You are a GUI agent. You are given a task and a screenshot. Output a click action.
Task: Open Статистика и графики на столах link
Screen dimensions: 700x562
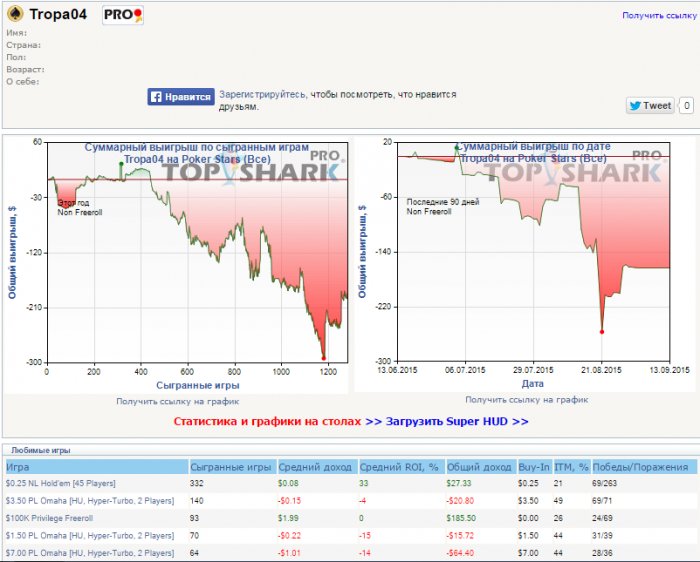pyautogui.click(x=267, y=421)
